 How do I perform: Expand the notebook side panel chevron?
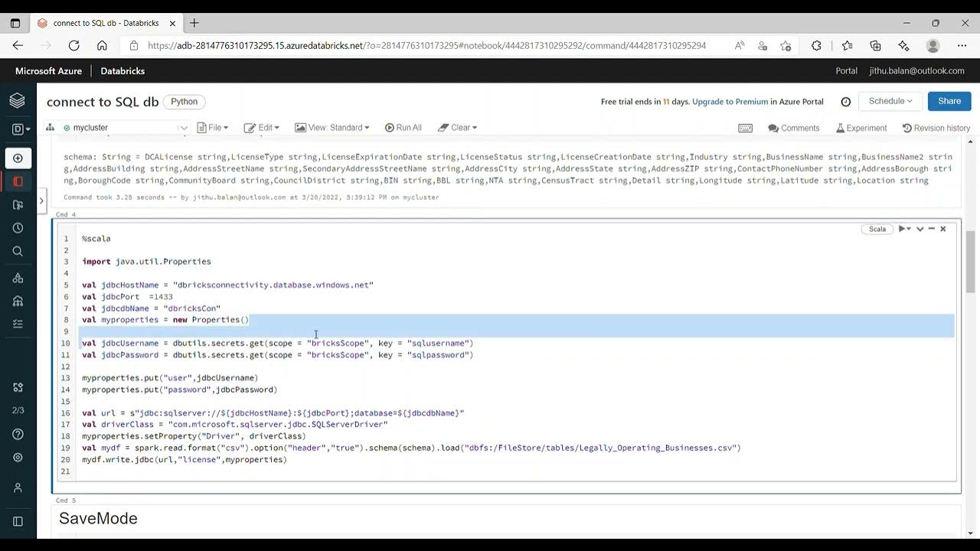41,202
